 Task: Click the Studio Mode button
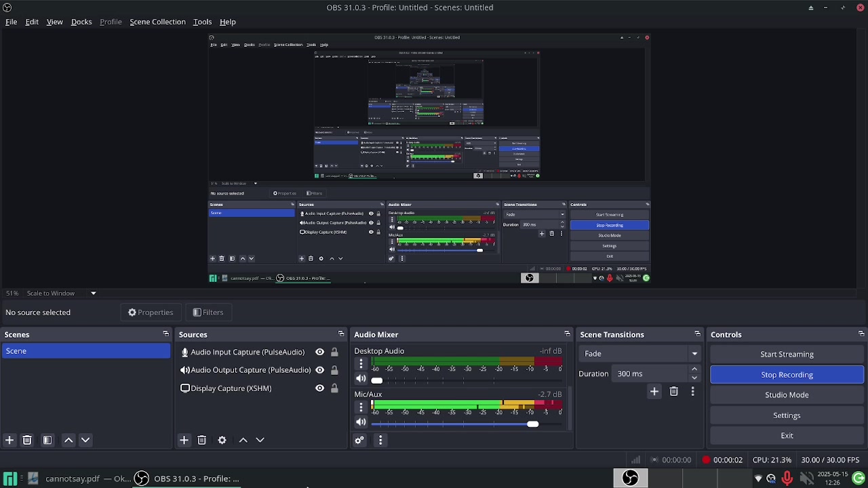(787, 395)
